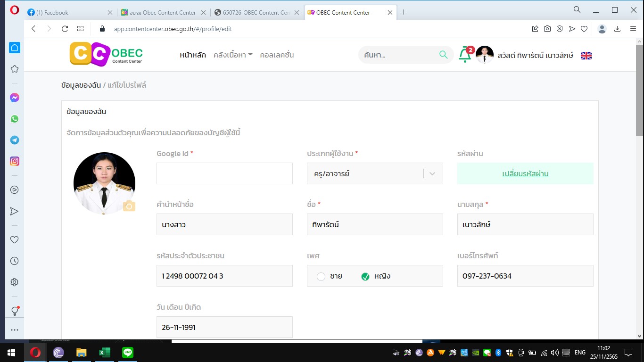Take a snapshot with the camera icon
Screen dimensions: 644x362
(547, 29)
